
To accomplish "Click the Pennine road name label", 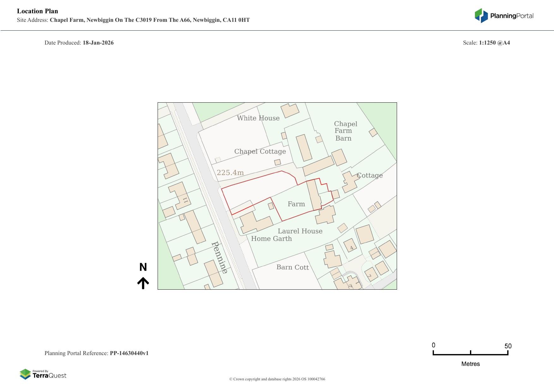I will point(219,257).
